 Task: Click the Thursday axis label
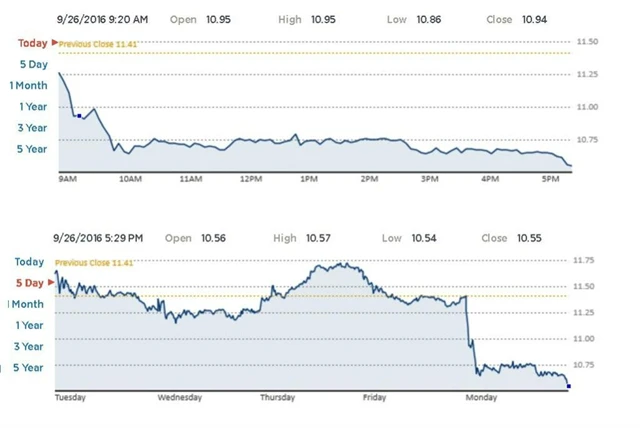(277, 397)
